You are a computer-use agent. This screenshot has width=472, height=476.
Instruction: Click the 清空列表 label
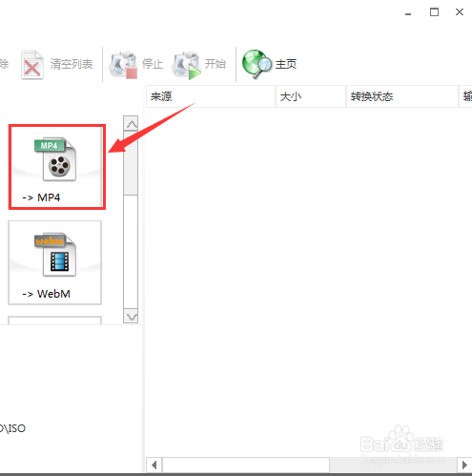72,64
